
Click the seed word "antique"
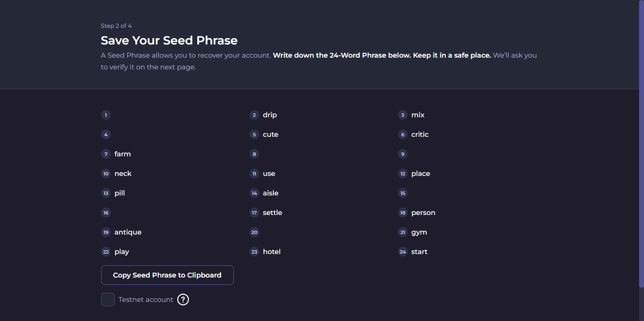(128, 232)
